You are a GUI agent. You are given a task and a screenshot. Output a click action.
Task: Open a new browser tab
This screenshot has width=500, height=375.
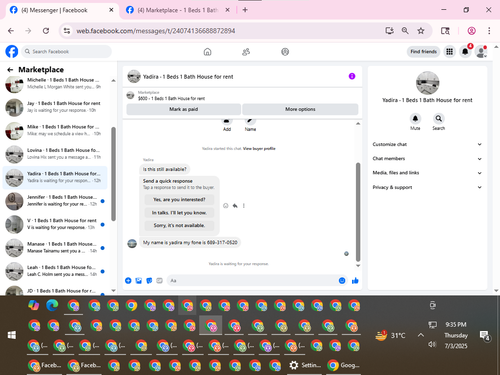point(245,10)
